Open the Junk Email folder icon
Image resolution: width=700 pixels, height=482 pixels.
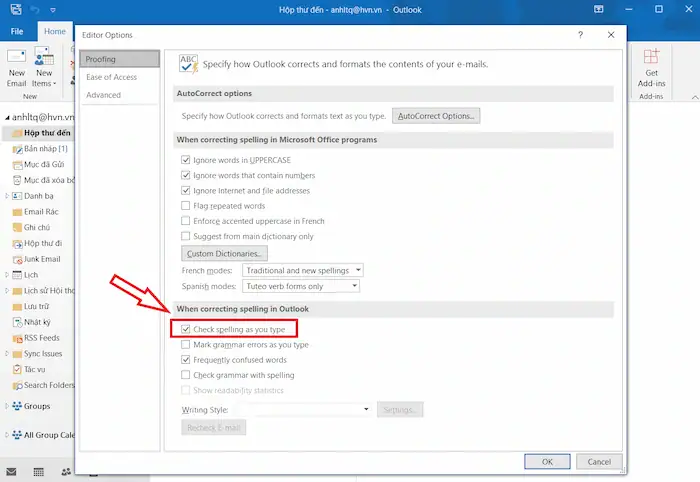[x=17, y=259]
